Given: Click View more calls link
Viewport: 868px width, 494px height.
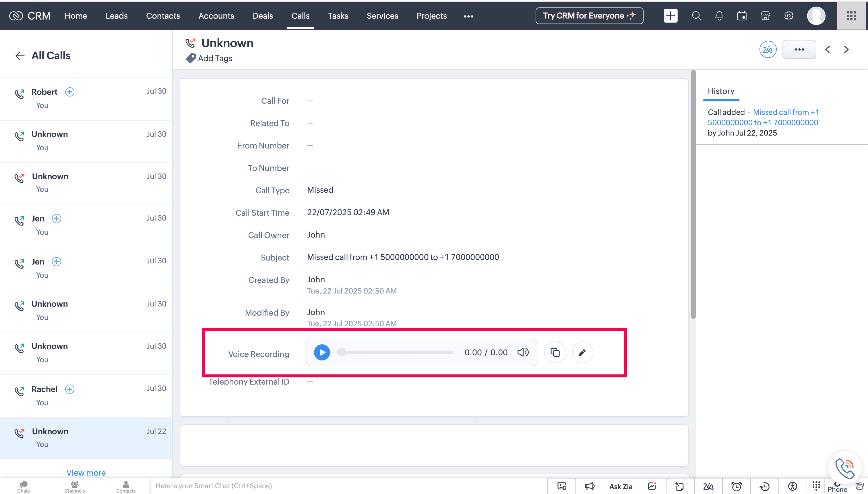Looking at the screenshot, I should [86, 473].
